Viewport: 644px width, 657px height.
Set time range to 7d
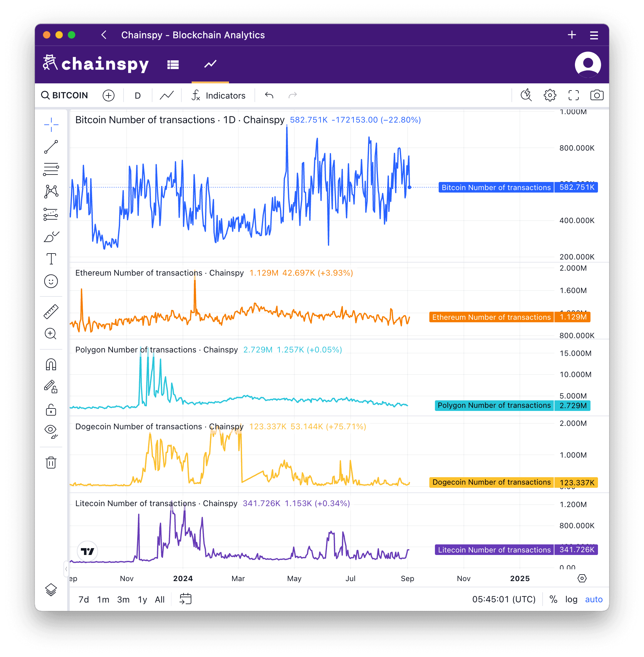tap(84, 599)
